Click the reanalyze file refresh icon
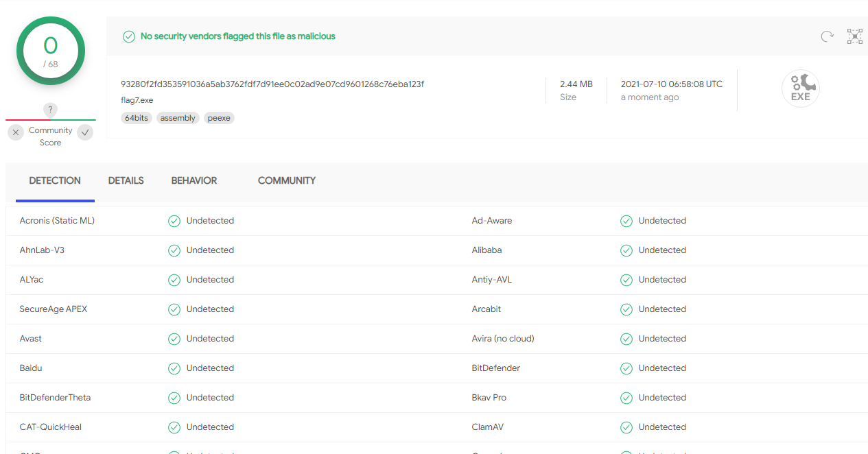The width and height of the screenshot is (868, 454). click(828, 36)
